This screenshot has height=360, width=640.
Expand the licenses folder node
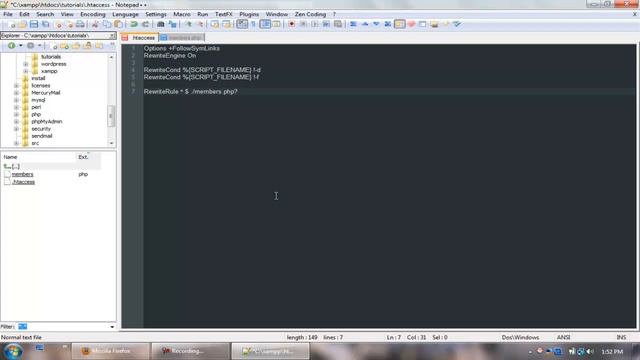coord(16,86)
